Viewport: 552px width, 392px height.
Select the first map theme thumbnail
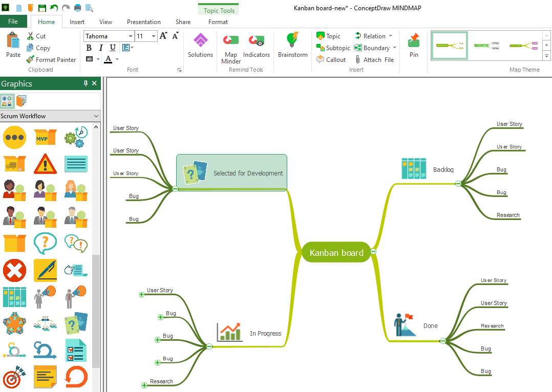pyautogui.click(x=449, y=46)
